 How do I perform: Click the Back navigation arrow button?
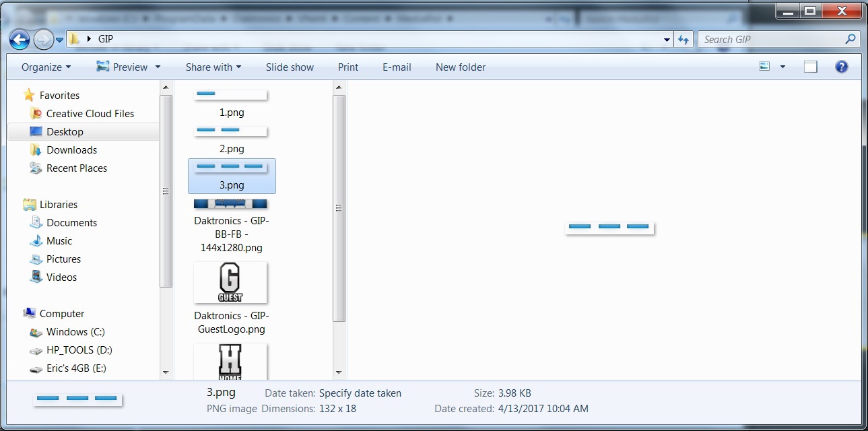point(20,40)
